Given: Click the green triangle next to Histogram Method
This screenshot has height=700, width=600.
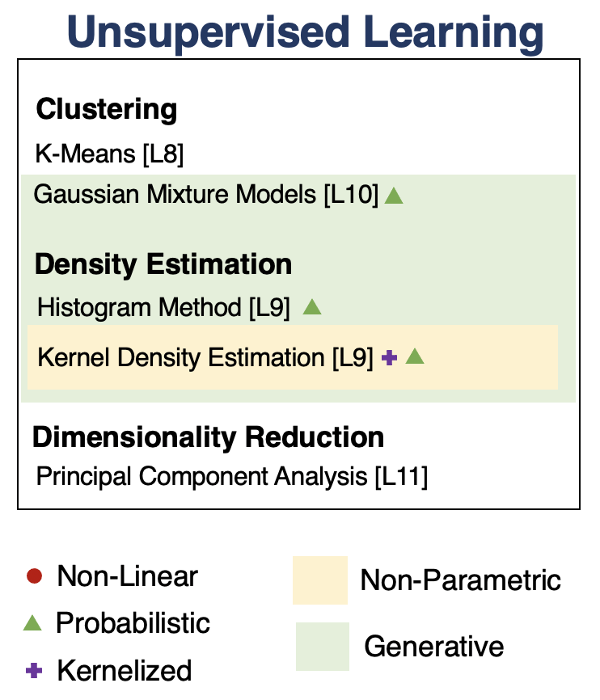Looking at the screenshot, I should click(312, 307).
